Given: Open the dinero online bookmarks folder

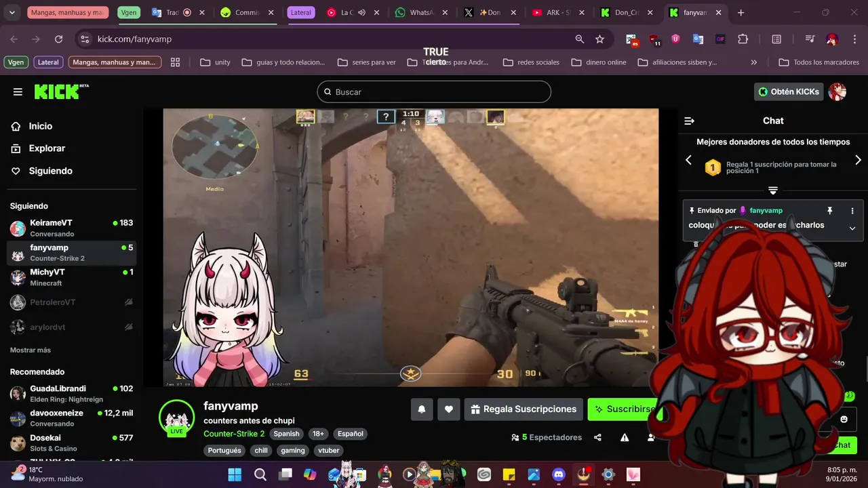Looking at the screenshot, I should [599, 62].
